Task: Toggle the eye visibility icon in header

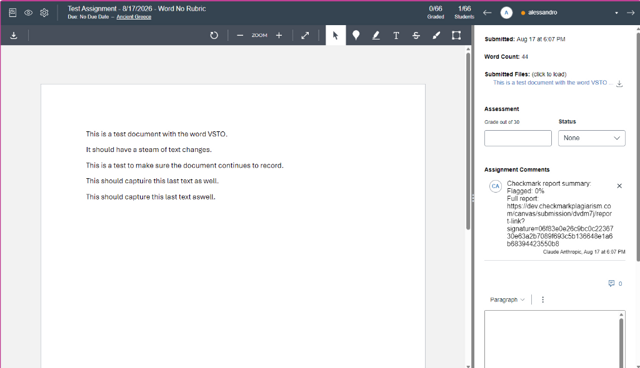Action: 28,13
